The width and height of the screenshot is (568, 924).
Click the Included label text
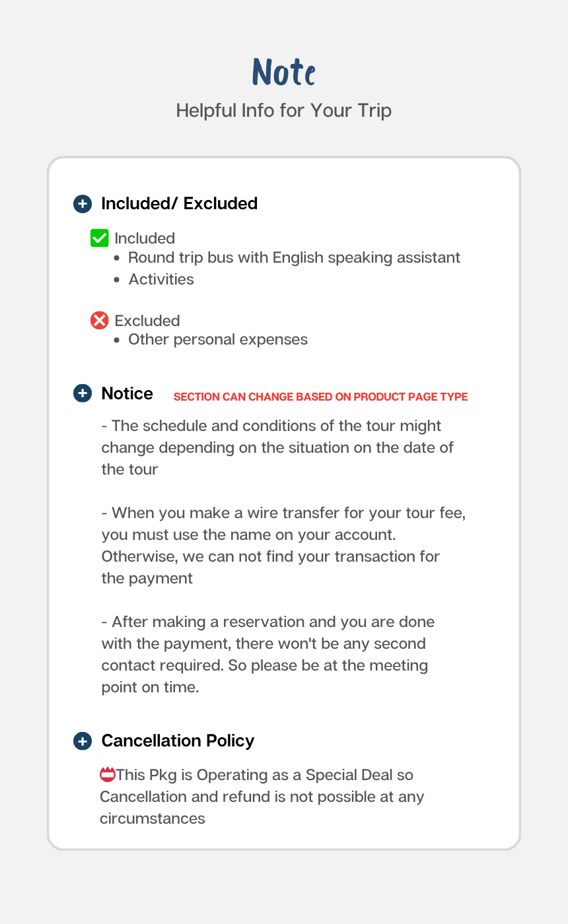click(x=145, y=238)
